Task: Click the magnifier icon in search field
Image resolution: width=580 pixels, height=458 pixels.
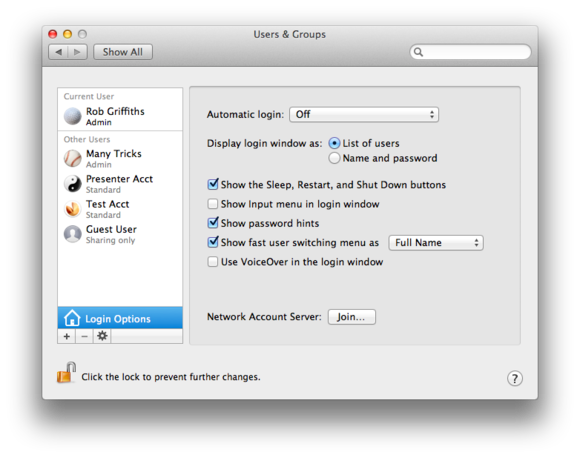Action: point(418,52)
